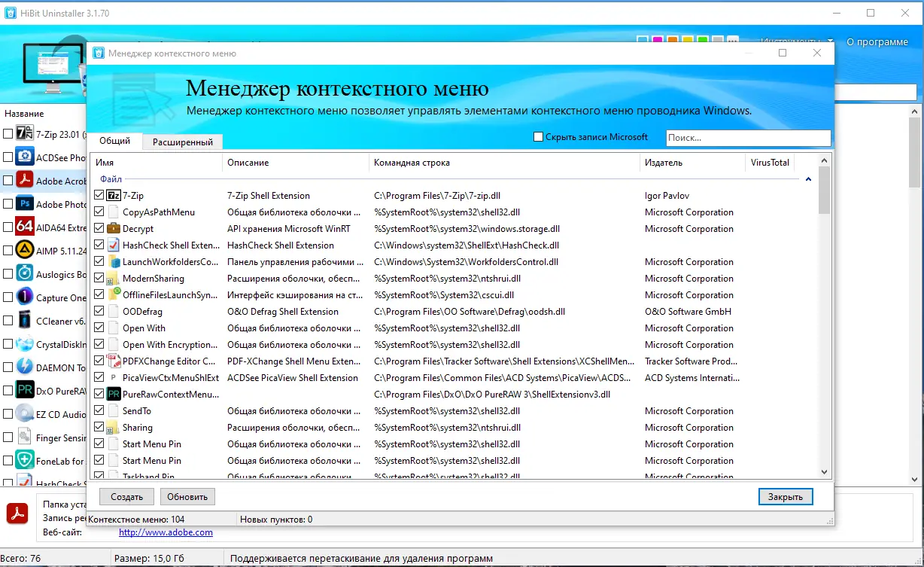Select 'ACDSee PicaView Shell Extension' description cell
This screenshot has width=924, height=567.
coord(293,378)
